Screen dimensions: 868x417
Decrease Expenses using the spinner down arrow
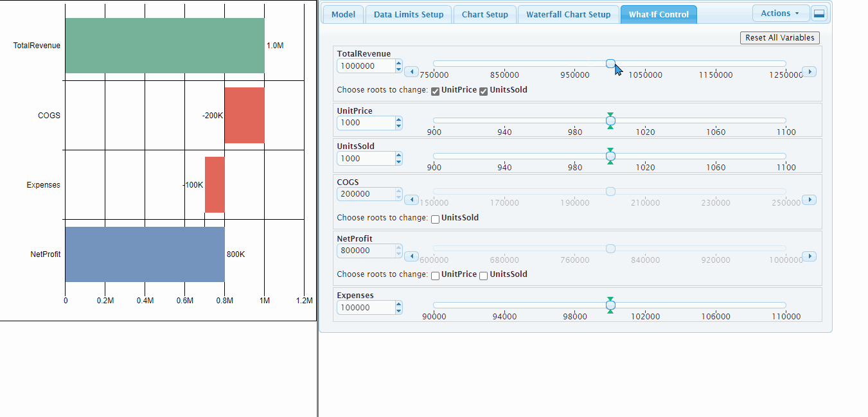pyautogui.click(x=399, y=311)
